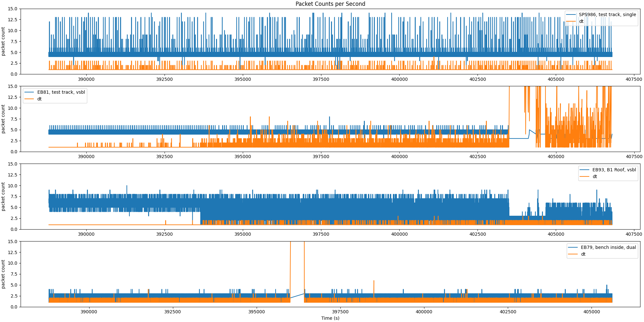Click the blue line swatch in the EB79 legend

[x=573, y=248]
